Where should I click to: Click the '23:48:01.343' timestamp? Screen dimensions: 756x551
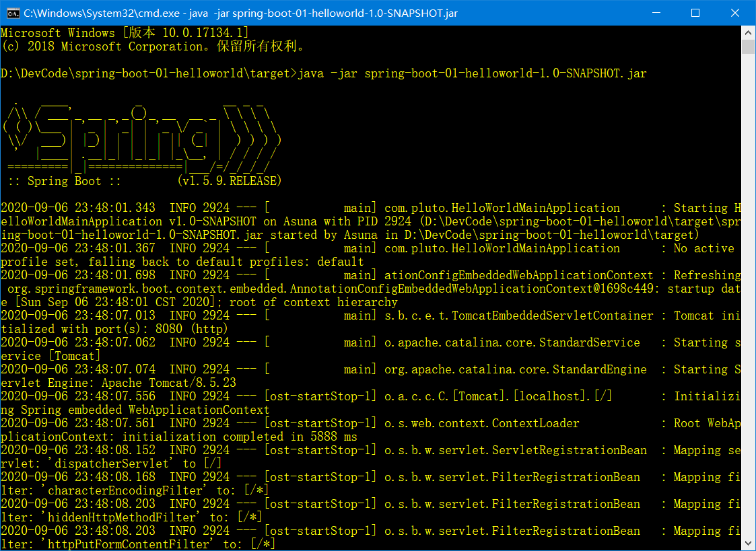(x=115, y=208)
